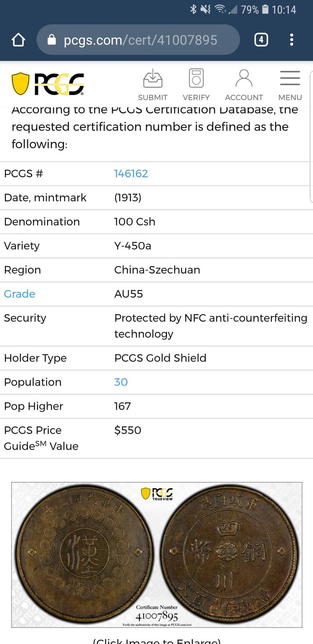Enlarge the TrueView coin image
Screen dimensions: 313x644
157,555
